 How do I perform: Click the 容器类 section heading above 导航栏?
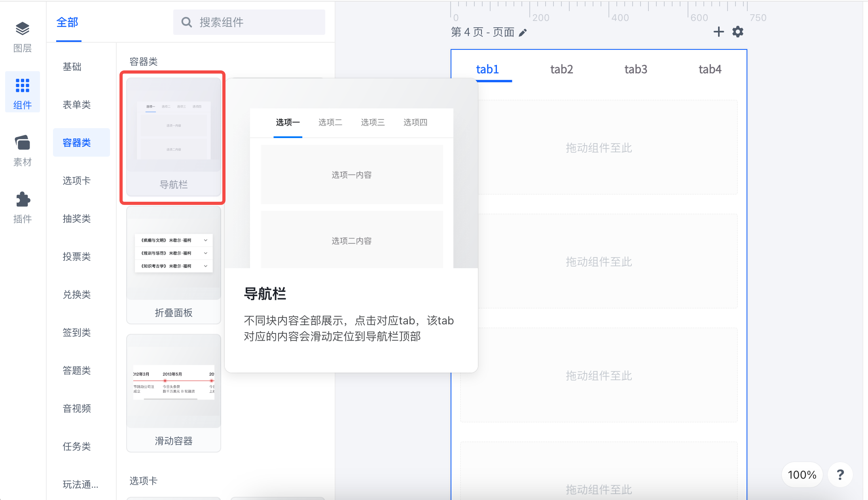143,61
